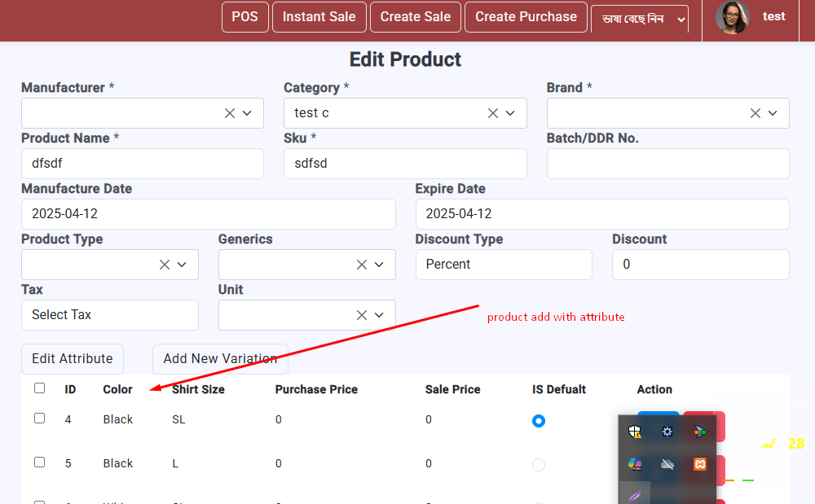
Task: Click the Shirt Size column header
Action: [198, 389]
